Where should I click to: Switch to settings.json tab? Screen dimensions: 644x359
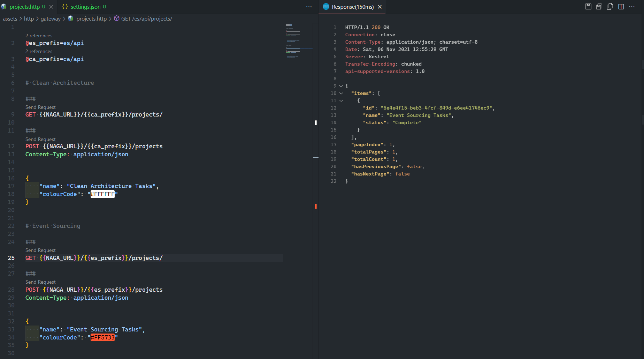point(85,7)
